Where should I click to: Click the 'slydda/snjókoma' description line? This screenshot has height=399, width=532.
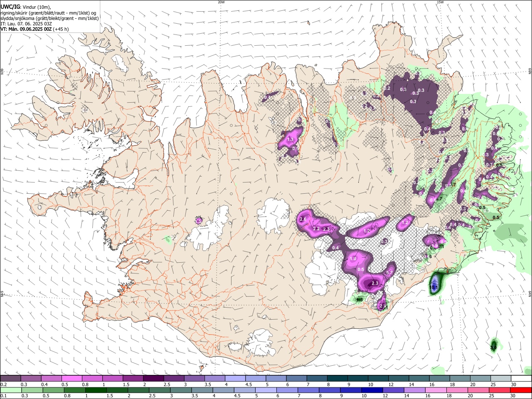click(49, 18)
